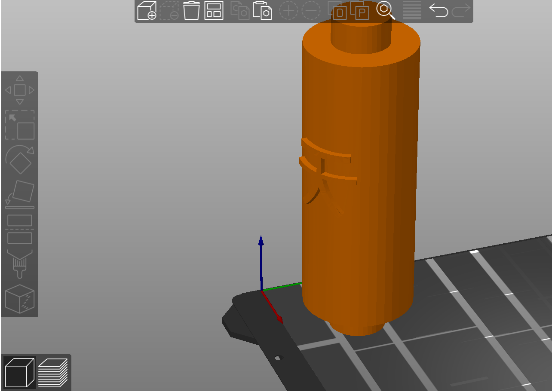Screen dimensions: 552x392
Task: Select the Paint-on supports brush tool
Action: point(20,264)
